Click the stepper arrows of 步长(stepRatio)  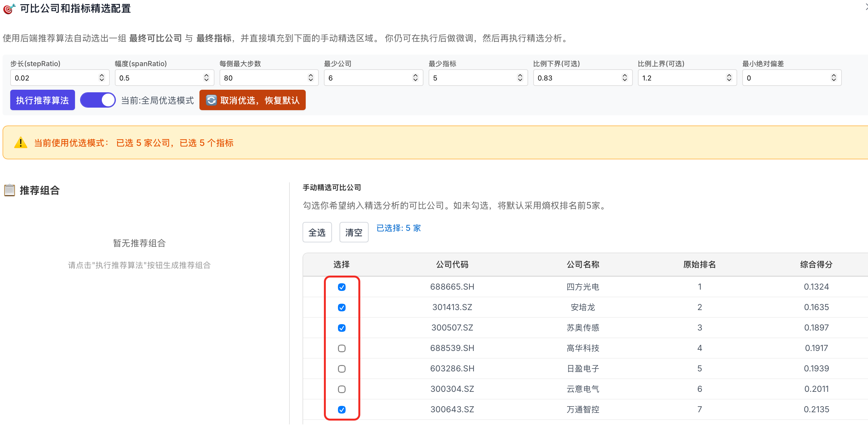pos(102,78)
